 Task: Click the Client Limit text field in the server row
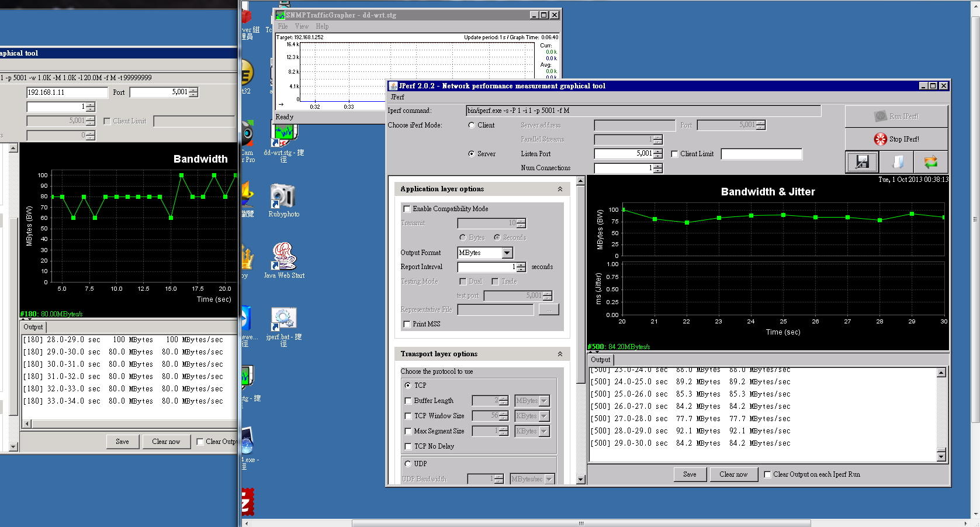click(761, 154)
